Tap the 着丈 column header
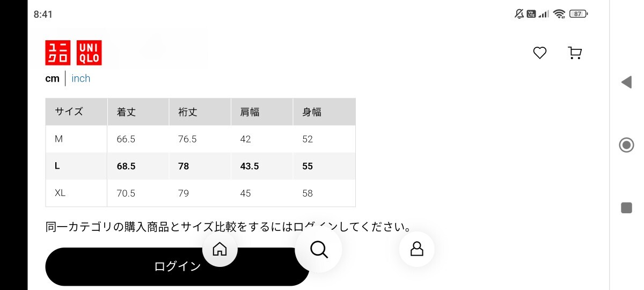Viewport: 644px width, 290px height. pyautogui.click(x=126, y=112)
